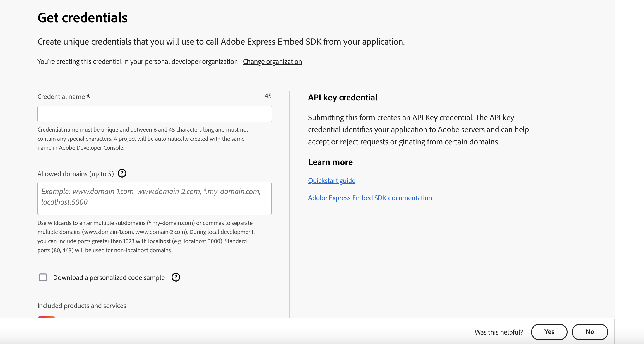Focus the Allowed domains text area

point(155,198)
